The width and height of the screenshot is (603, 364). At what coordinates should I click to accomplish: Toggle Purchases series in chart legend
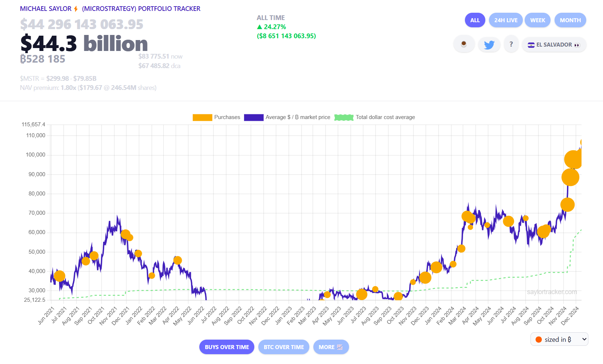[x=216, y=117]
